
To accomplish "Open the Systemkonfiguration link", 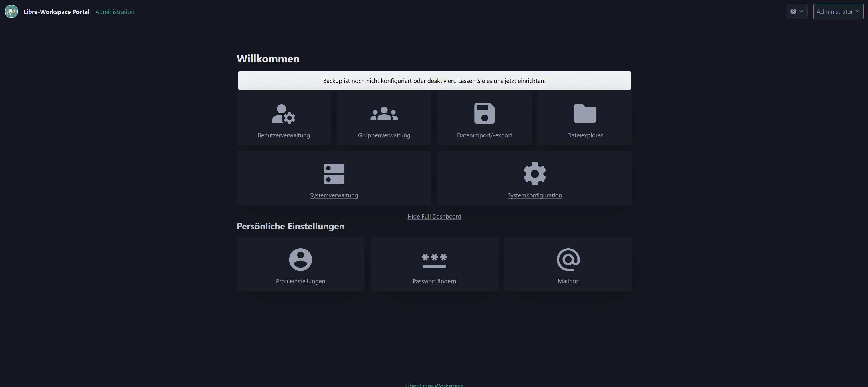I will coord(535,195).
